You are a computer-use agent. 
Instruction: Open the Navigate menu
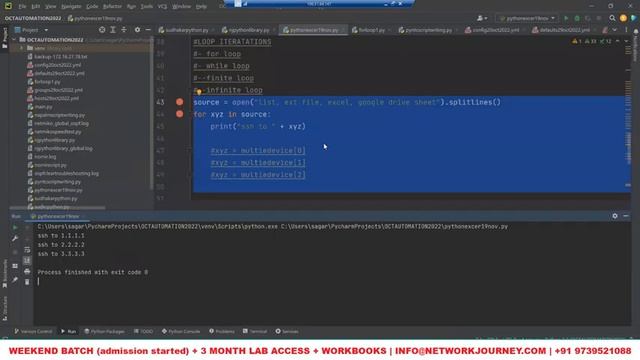[x=71, y=7]
